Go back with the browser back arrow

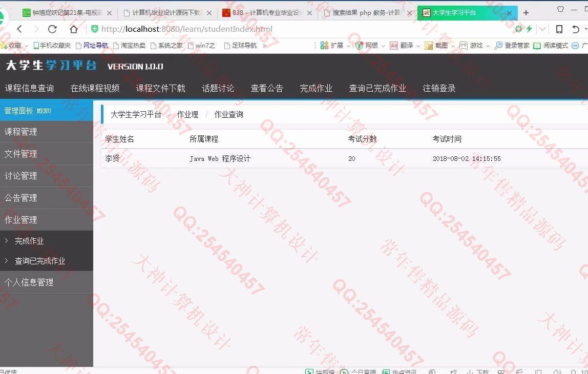click(19, 29)
